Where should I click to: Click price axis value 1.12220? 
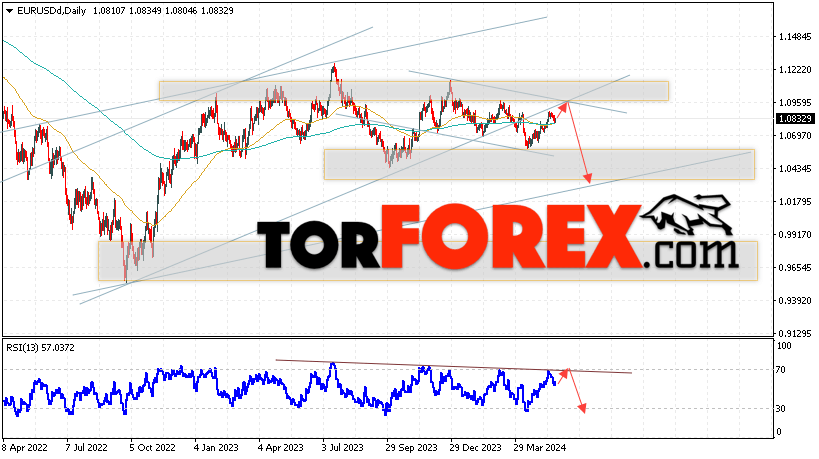(795, 70)
